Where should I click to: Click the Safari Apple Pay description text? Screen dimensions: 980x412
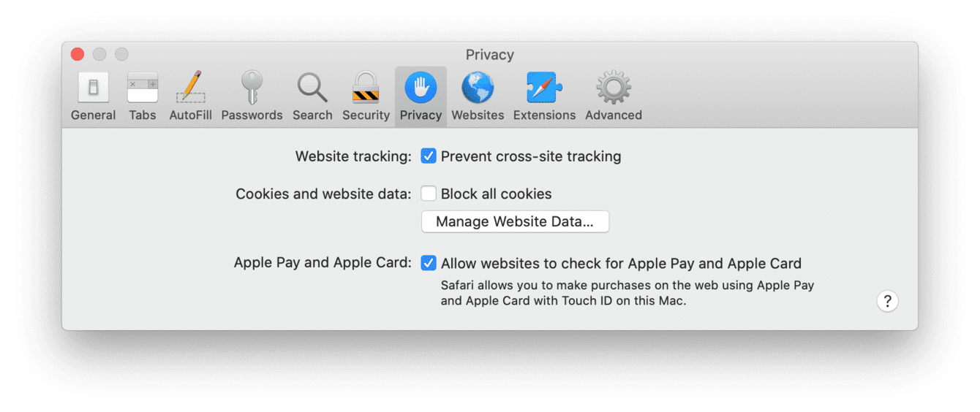627,293
